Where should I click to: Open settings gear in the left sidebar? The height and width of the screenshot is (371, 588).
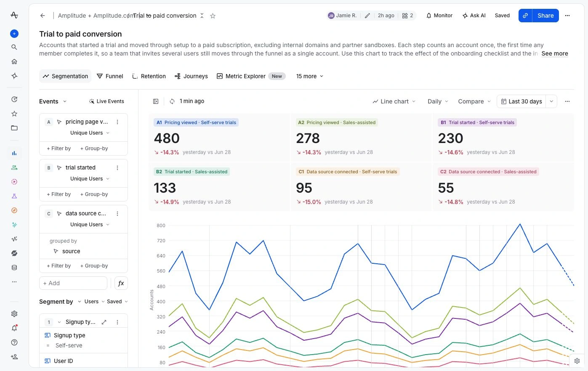(14, 314)
